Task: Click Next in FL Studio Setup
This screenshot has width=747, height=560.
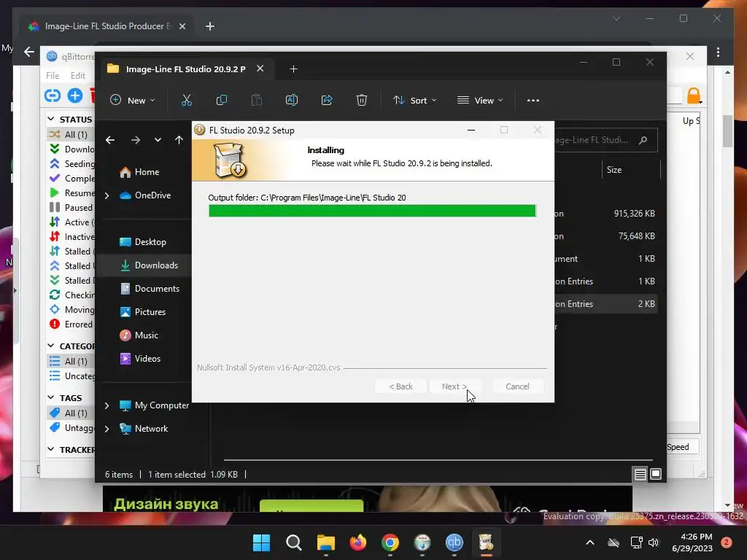Action: pos(454,386)
